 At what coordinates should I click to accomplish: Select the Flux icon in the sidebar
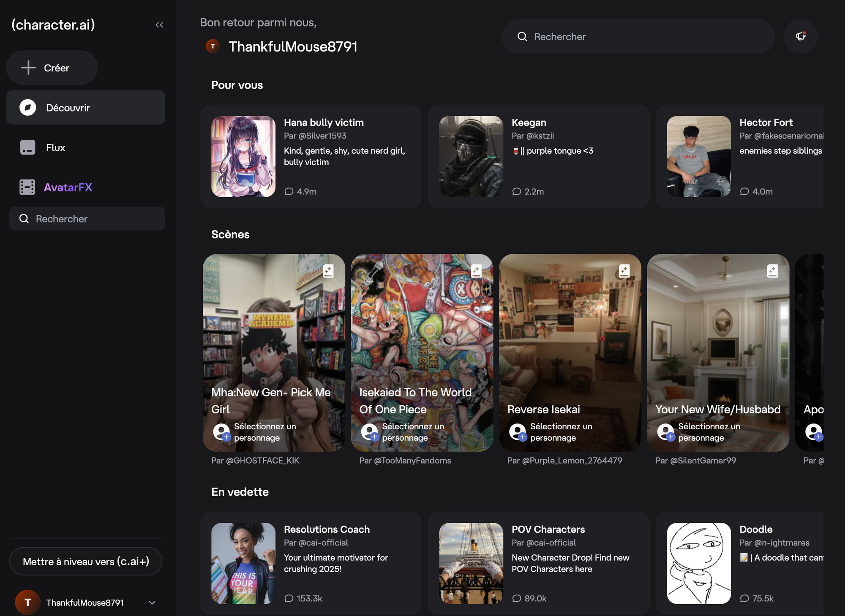coord(27,147)
